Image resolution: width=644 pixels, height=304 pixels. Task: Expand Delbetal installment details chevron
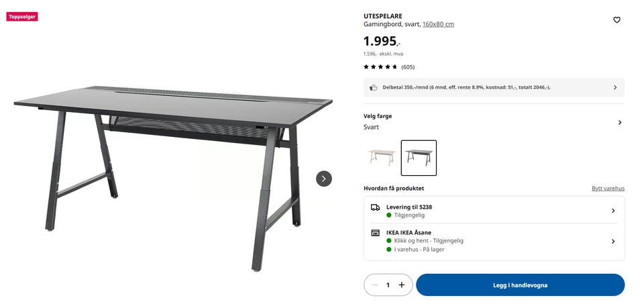tap(615, 87)
